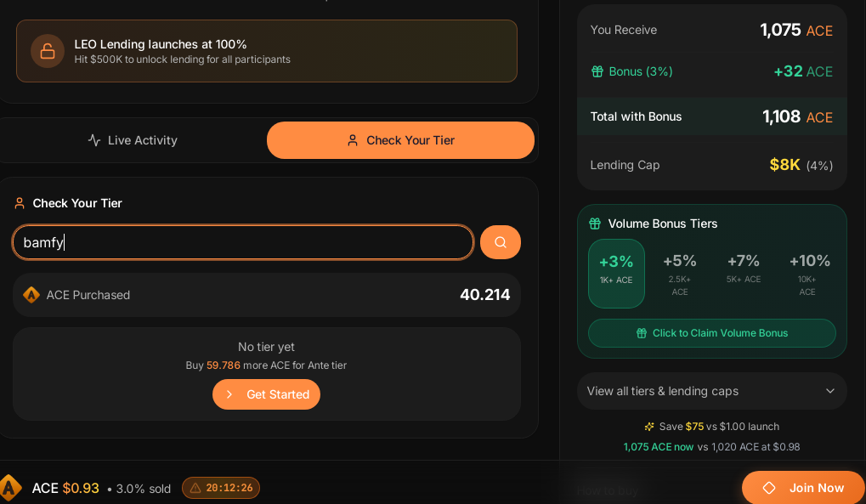Select the +7% 5K+ ACE tier
This screenshot has height=504, width=866.
744,273
